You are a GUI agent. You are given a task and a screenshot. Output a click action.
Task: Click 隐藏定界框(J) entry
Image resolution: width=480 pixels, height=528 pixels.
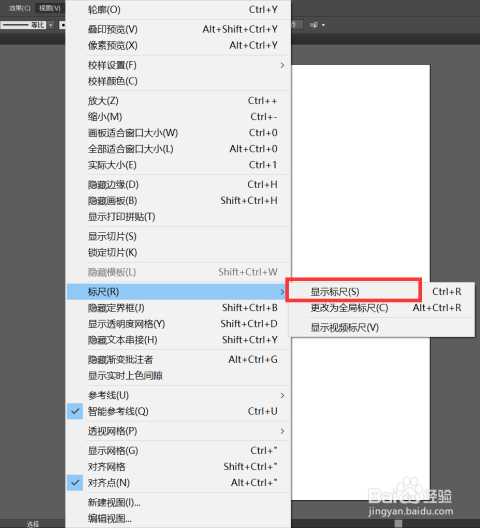178,308
